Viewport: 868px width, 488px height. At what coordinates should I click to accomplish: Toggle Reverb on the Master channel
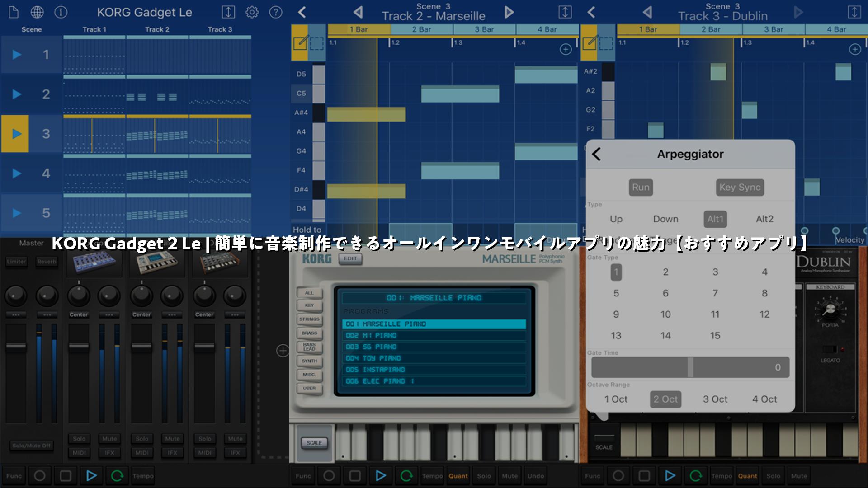pyautogui.click(x=47, y=262)
